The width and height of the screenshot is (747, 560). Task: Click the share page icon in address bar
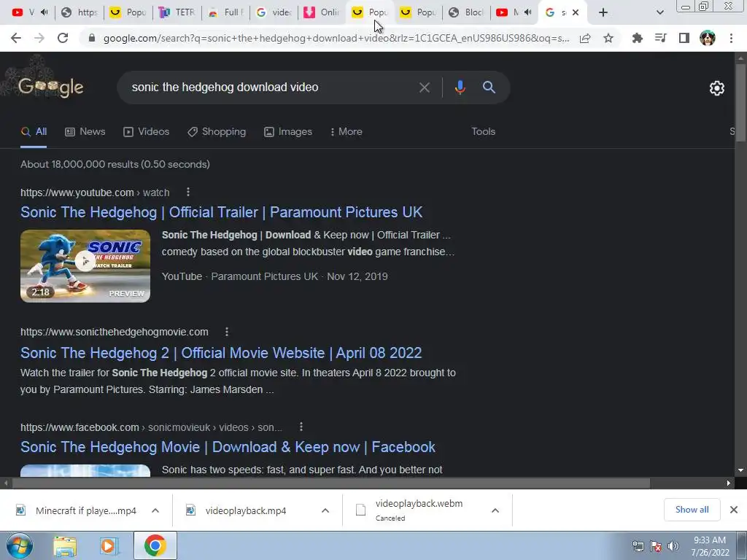585,38
